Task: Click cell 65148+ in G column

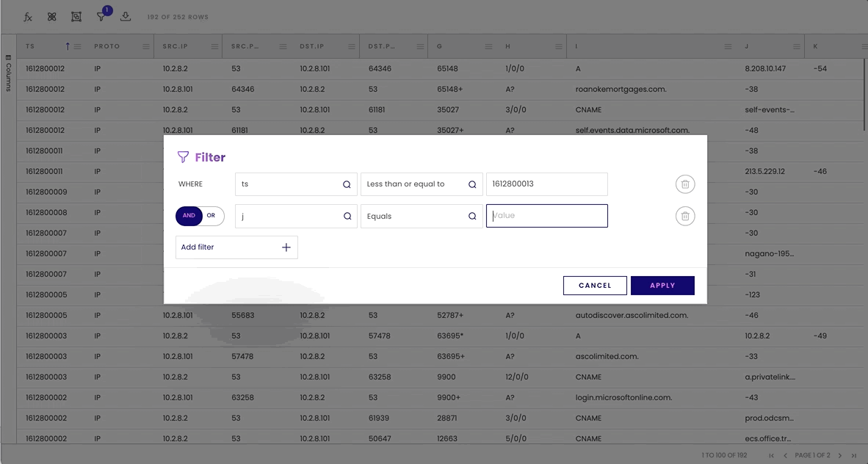Action: (450, 89)
